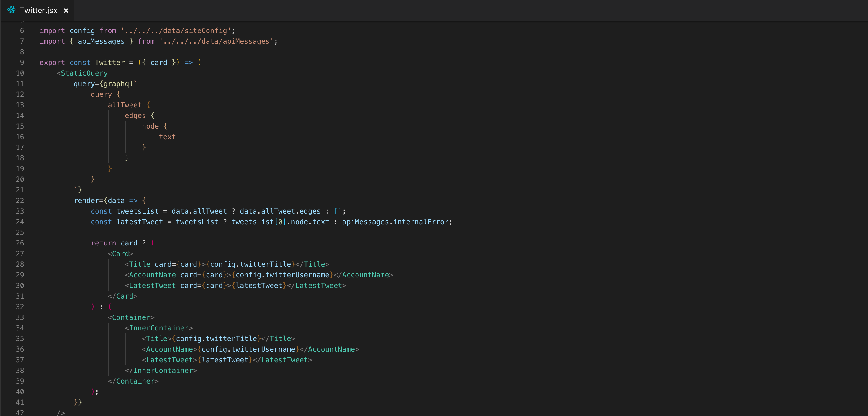
Task: Click the 'export' keyword on line 9
Action: pos(52,63)
